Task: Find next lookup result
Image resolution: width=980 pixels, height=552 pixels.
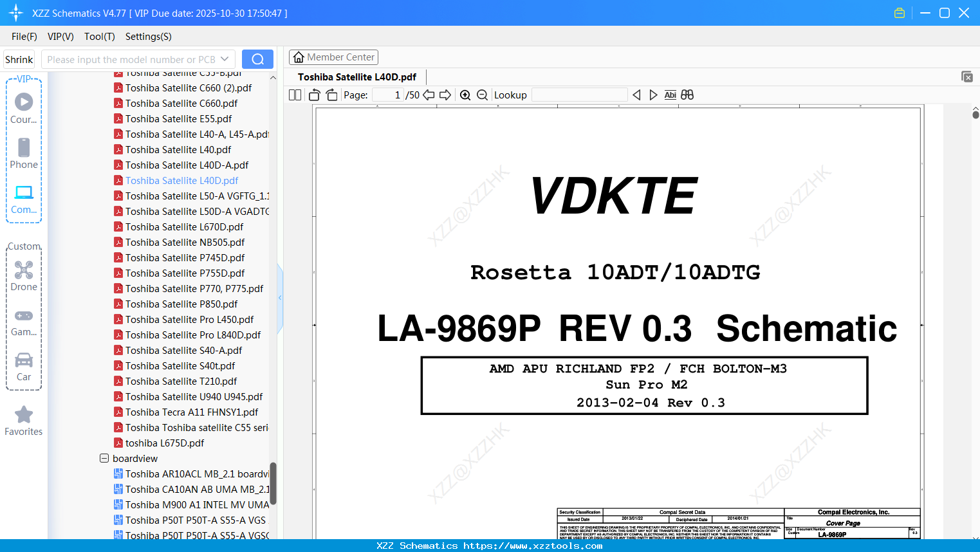Action: [653, 95]
